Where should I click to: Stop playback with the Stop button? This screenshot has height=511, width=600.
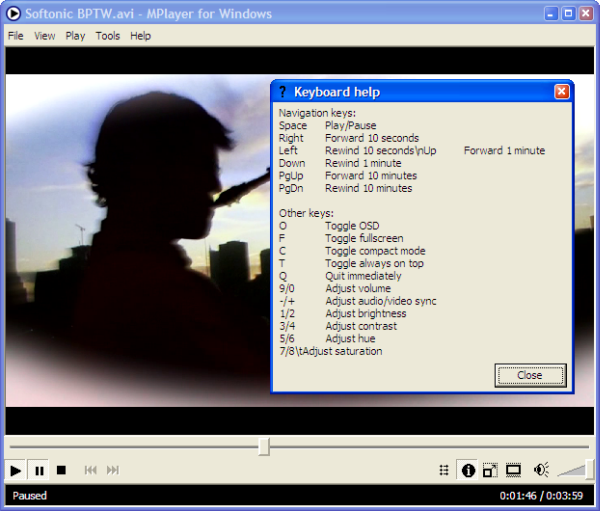pyautogui.click(x=61, y=470)
